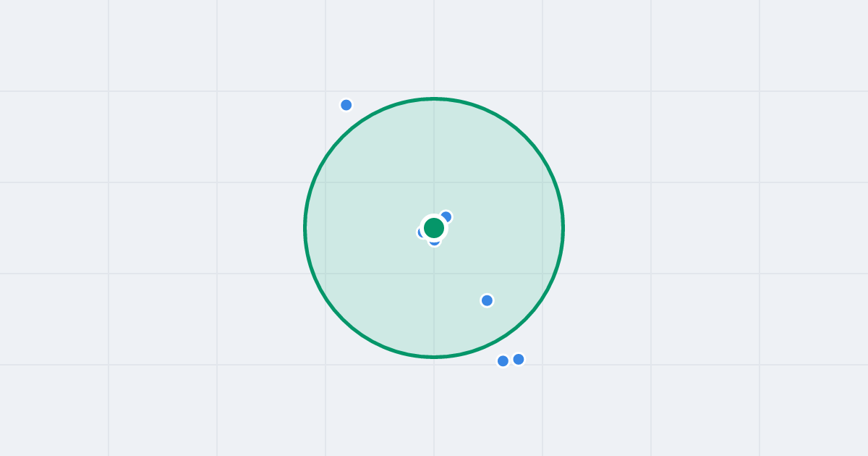
Task: Select the blue dot upper right of the green marker
Action: coord(446,216)
